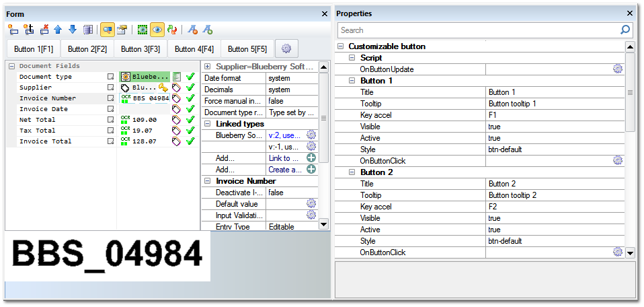Click the search magnifier icon in Properties
This screenshot has width=644, height=307.
coord(625,30)
